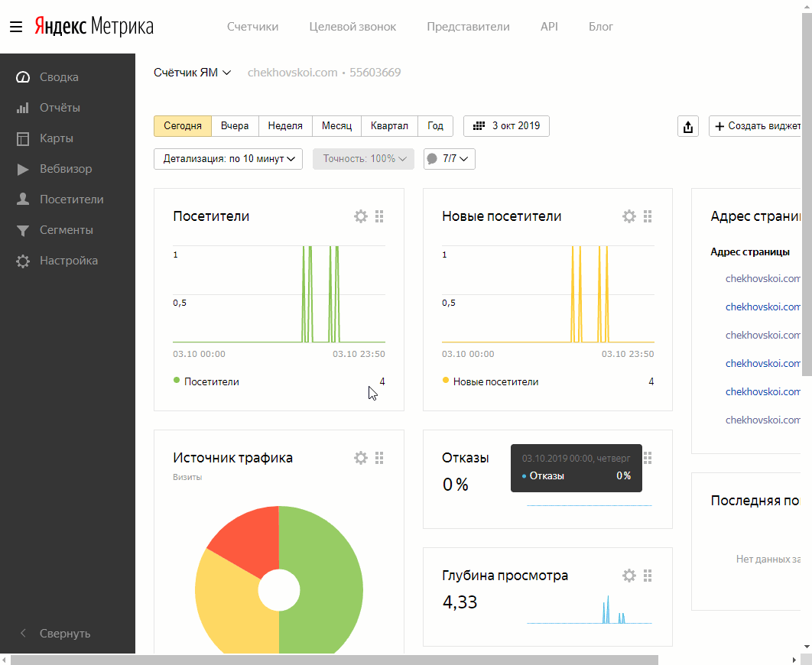Viewport: 812px width, 665px height.
Task: Click the chekhovskoi.com • 55603669 text
Action: point(324,73)
